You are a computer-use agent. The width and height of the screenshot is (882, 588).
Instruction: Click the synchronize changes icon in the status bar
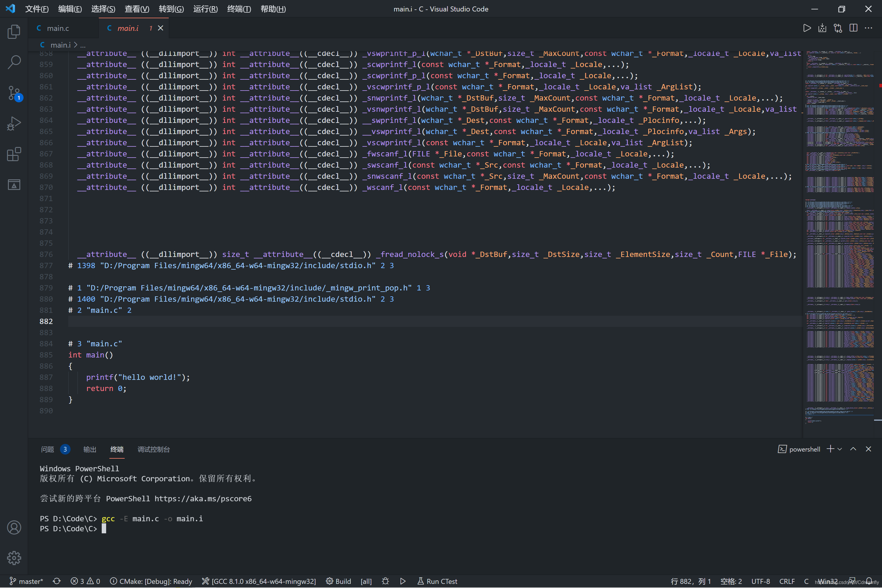pos(57,581)
